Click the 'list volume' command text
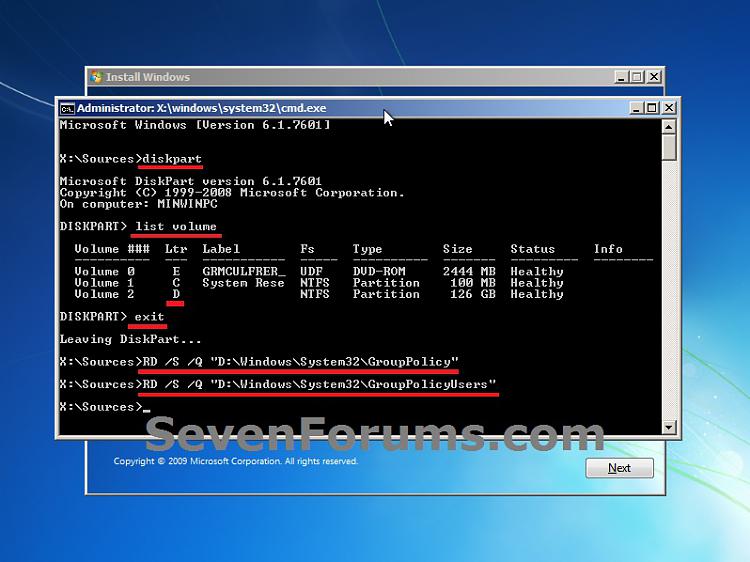This screenshot has width=750, height=562. click(x=176, y=226)
